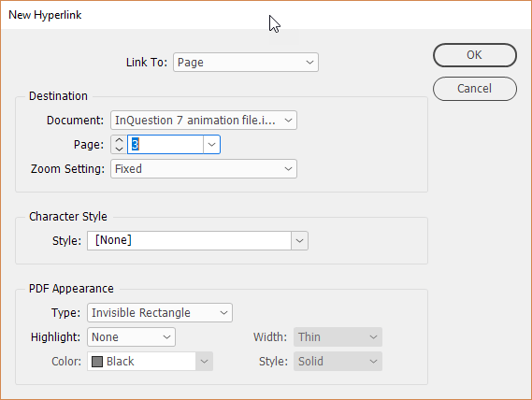Click the Black color swatch
Viewport: 532px width, 400px height.
tap(97, 362)
